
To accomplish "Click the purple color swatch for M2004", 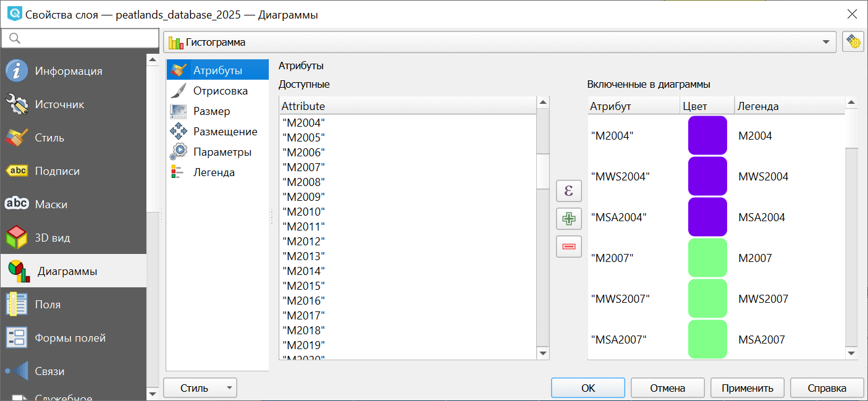I will (707, 135).
